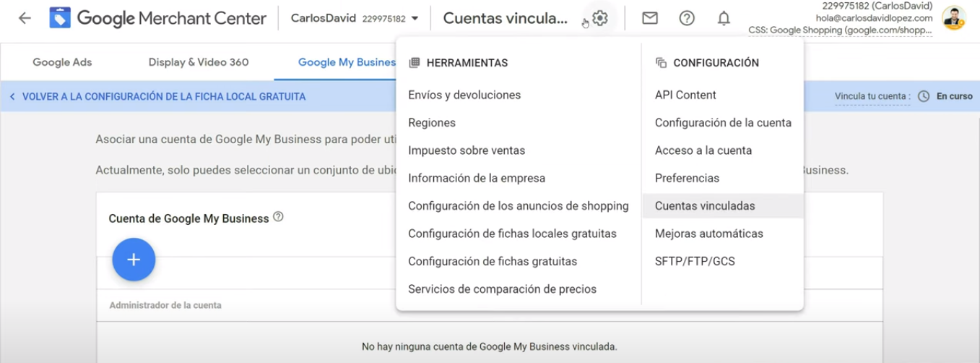This screenshot has height=363, width=980.
Task: Click the No hay ninguna cuenta vinculada message
Action: click(489, 346)
